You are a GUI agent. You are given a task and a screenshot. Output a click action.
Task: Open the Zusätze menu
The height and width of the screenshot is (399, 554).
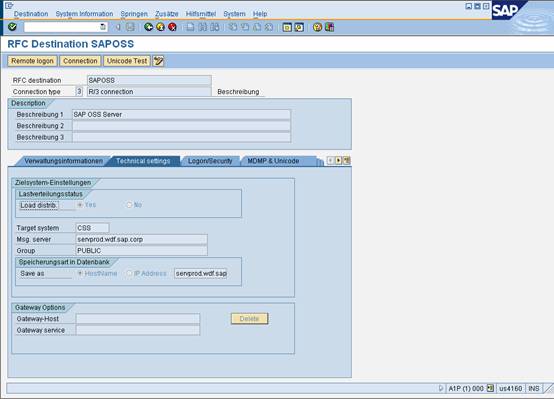coord(167,14)
